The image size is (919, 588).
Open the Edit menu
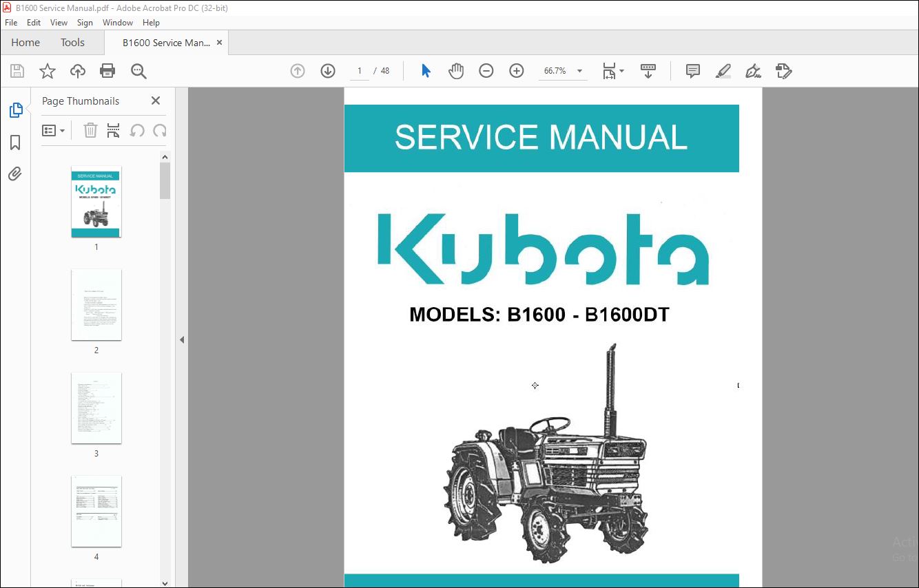(34, 23)
